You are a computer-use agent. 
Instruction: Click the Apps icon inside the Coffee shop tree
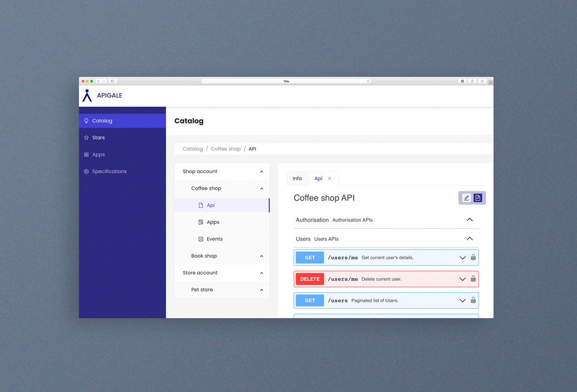point(202,222)
